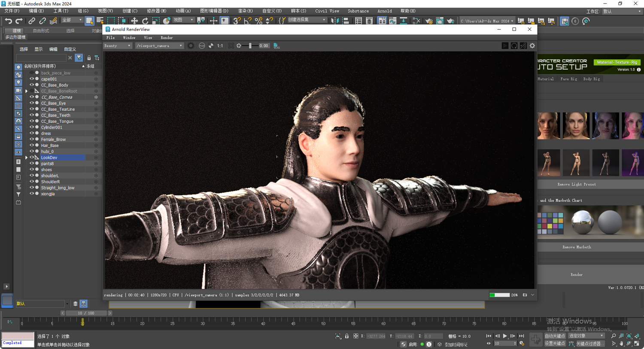
Task: Click the Pan hand viewport navigation icon
Action: coord(621,343)
